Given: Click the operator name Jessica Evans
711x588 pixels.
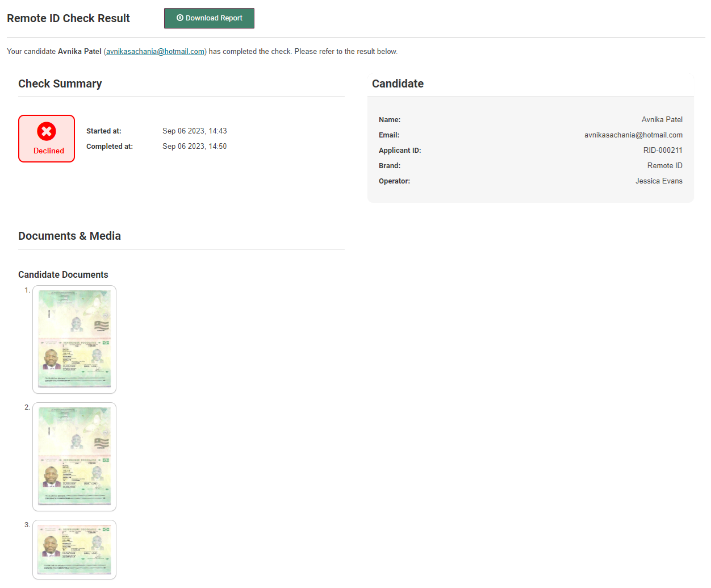Looking at the screenshot, I should coord(659,181).
